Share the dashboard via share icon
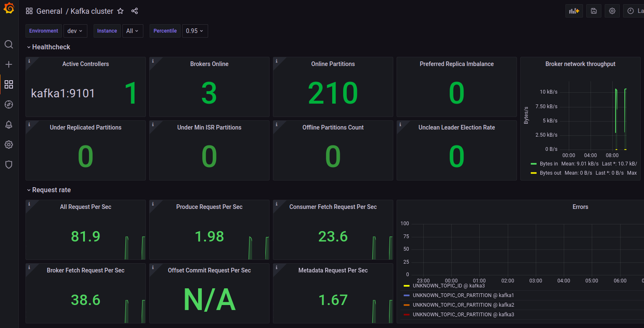The width and height of the screenshot is (644, 328). pyautogui.click(x=135, y=11)
